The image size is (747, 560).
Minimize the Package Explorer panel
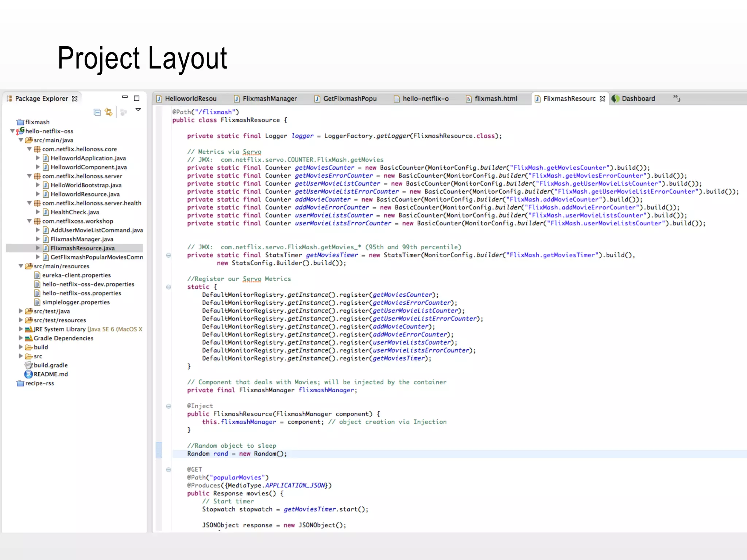125,97
